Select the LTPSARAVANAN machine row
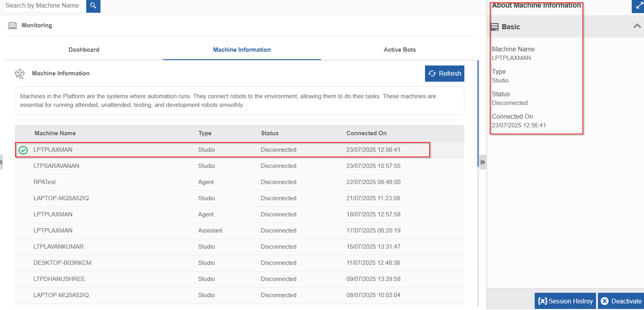 (239, 166)
